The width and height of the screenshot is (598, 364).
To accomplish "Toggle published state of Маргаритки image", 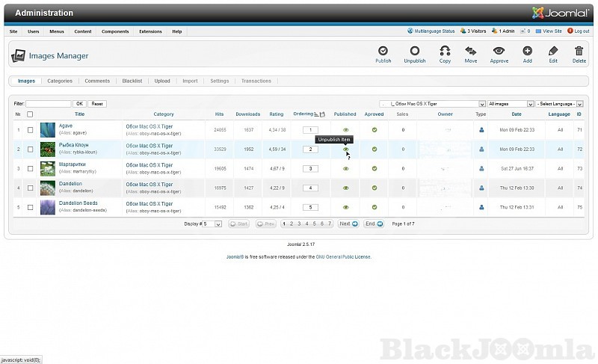I will (x=345, y=169).
